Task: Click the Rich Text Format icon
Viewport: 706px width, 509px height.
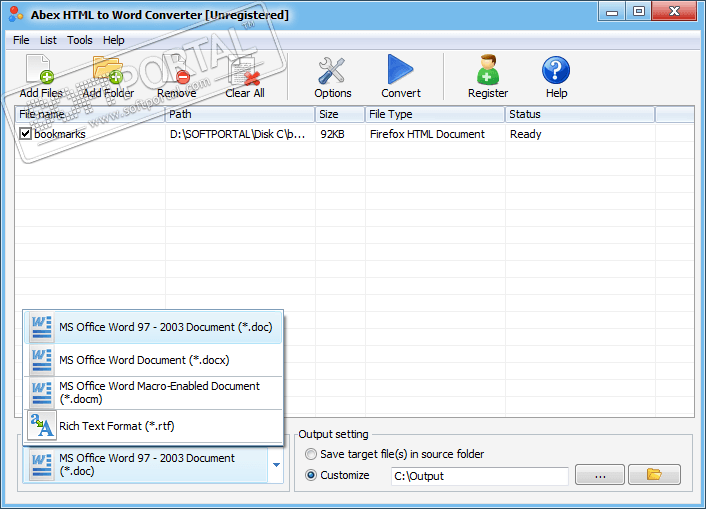Action: 42,426
